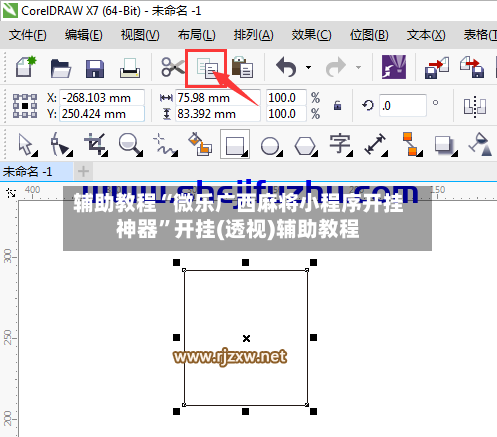Toggle the lock ratio padlock
The image size is (497, 437).
coord(337,105)
